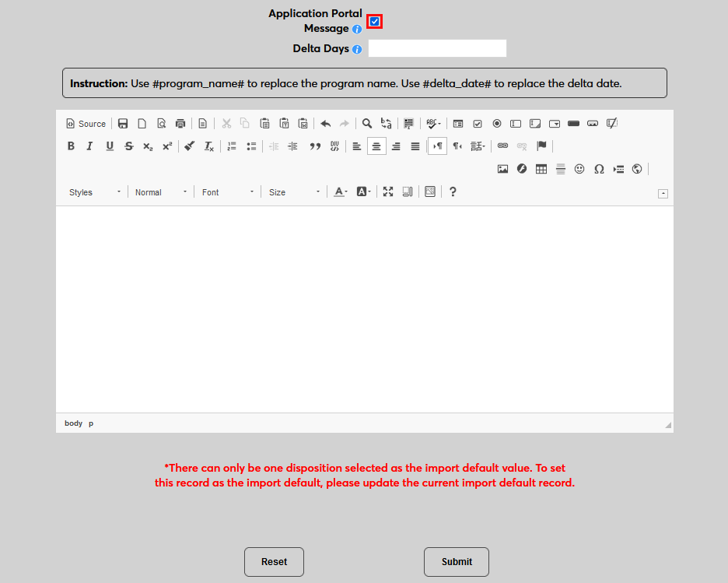Open the Styles dropdown

pos(95,191)
